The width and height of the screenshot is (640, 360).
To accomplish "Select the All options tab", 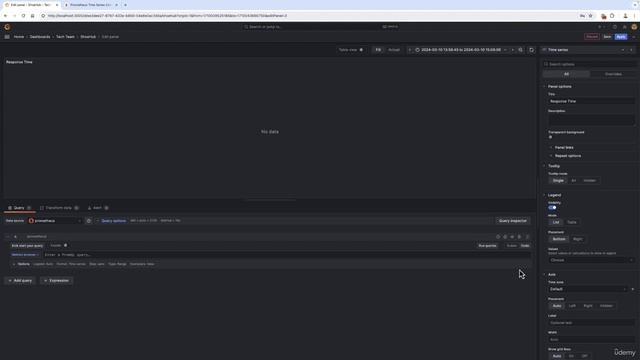I will [566, 74].
